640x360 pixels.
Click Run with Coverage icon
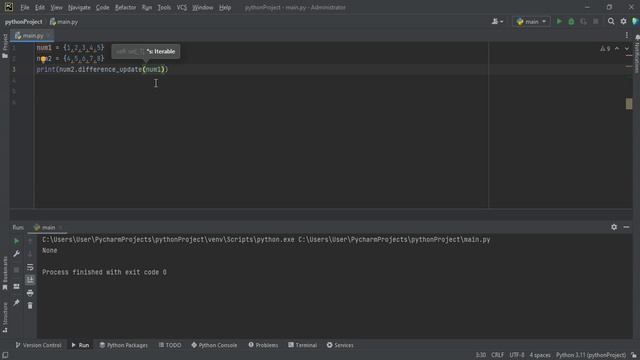click(584, 22)
